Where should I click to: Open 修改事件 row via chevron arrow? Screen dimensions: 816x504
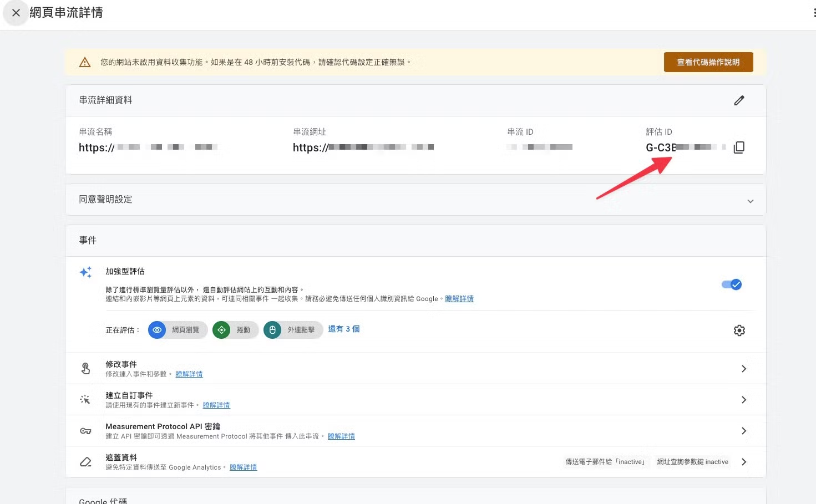pos(744,369)
